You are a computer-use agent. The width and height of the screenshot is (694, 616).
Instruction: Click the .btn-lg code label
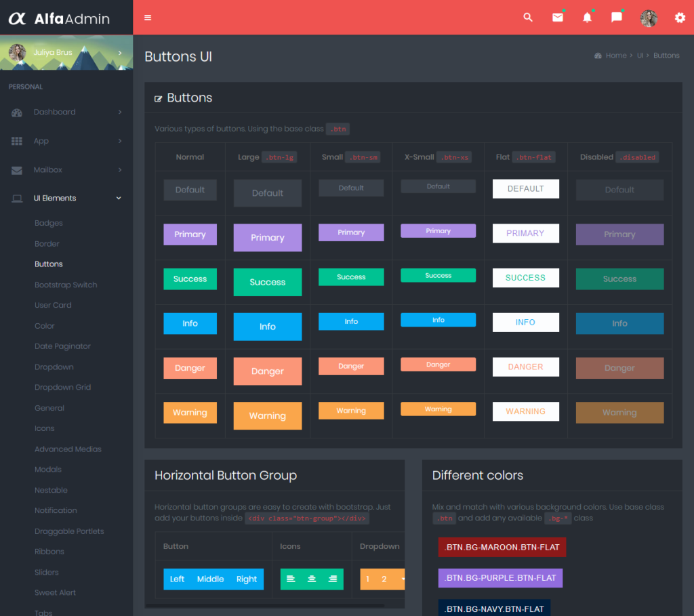click(x=279, y=157)
